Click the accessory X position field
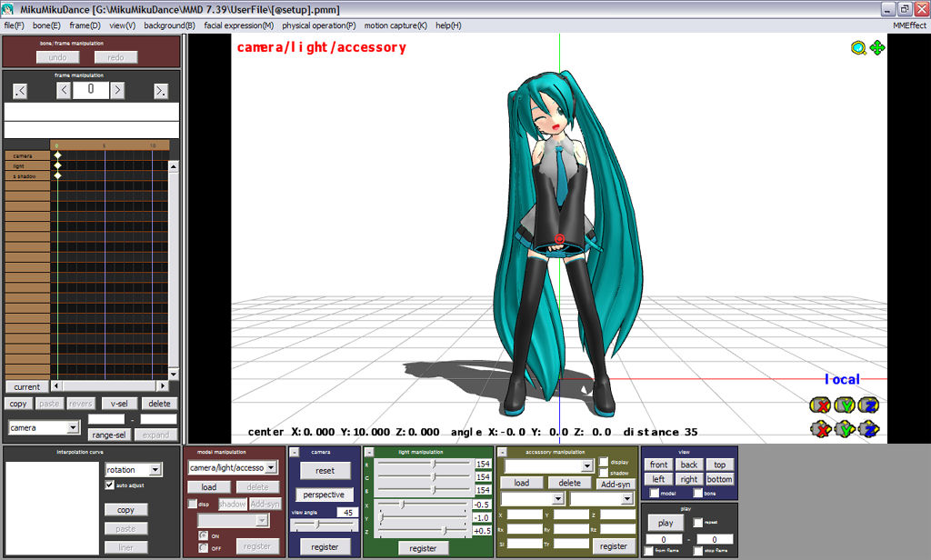This screenshot has width=931, height=560. (525, 515)
